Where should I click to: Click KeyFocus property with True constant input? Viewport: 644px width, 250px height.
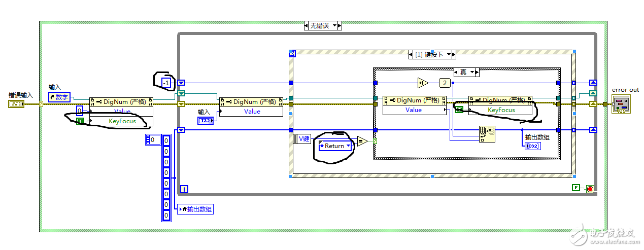click(x=122, y=121)
